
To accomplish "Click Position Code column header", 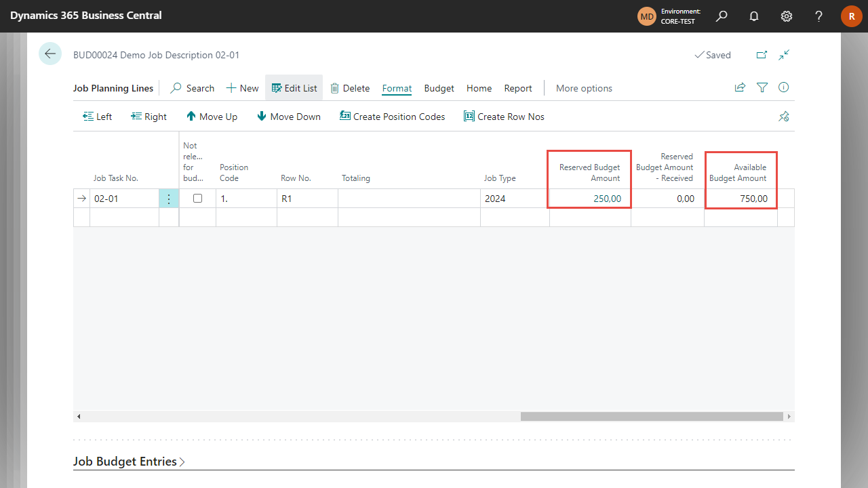I will coord(234,173).
